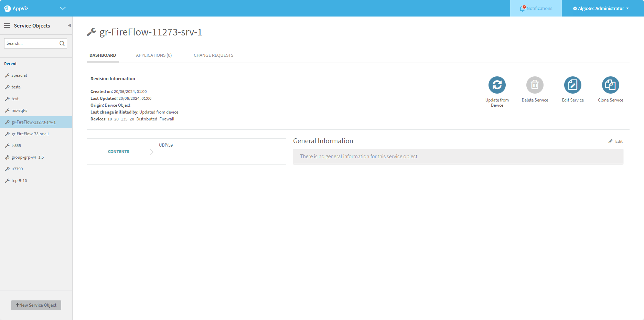Click the Clone Service icon
This screenshot has width=644, height=320.
coord(610,85)
